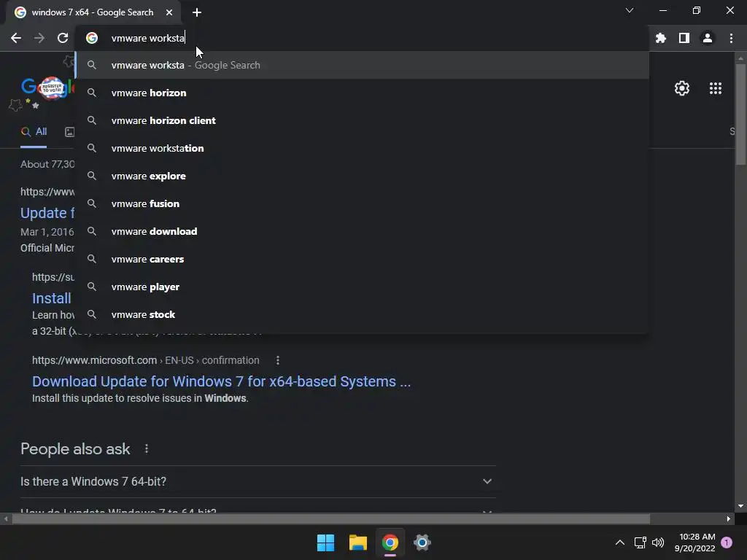This screenshot has height=560, width=747.
Task: Show hidden system tray icons
Action: 620,542
